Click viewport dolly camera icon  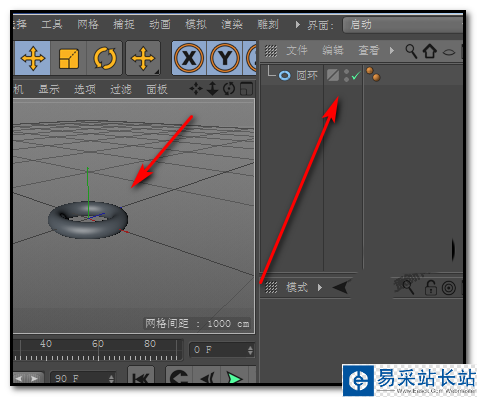point(212,89)
